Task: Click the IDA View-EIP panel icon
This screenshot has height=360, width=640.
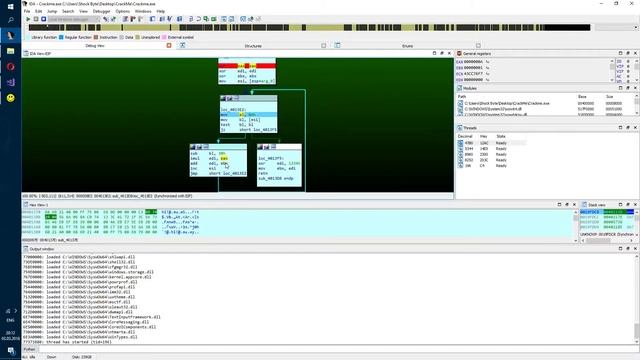Action: click(x=26, y=53)
